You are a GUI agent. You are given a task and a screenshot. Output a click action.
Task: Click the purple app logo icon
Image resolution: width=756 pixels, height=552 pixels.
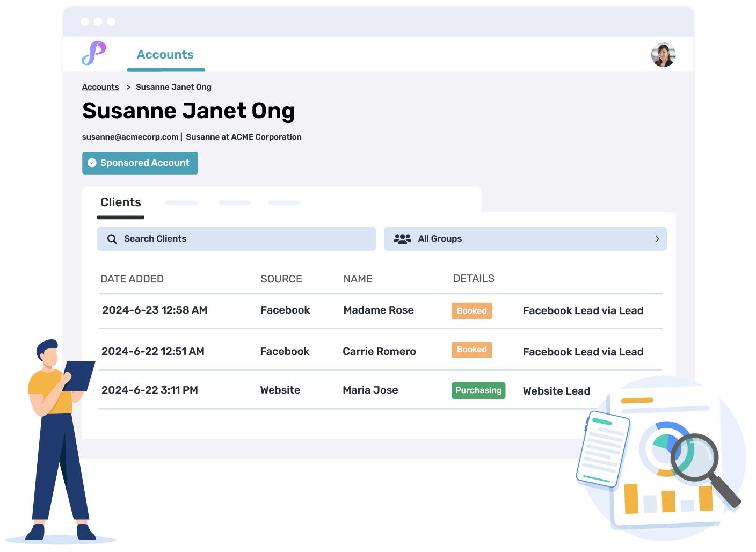pyautogui.click(x=94, y=53)
